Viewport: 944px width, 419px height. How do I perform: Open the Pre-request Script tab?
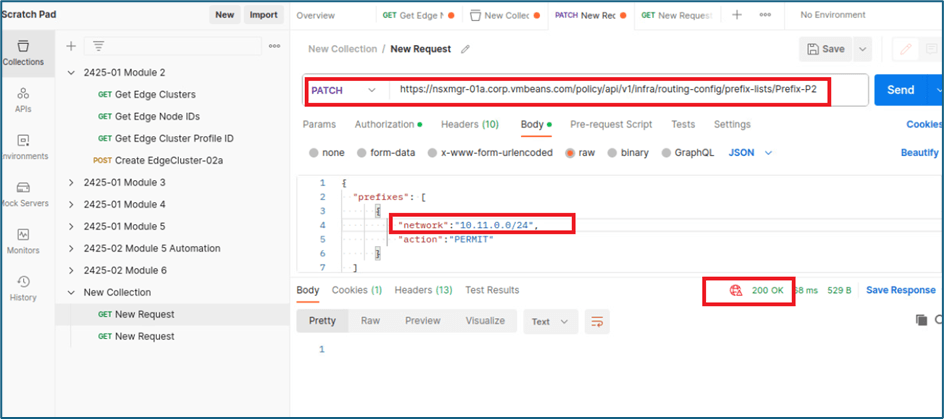point(611,124)
